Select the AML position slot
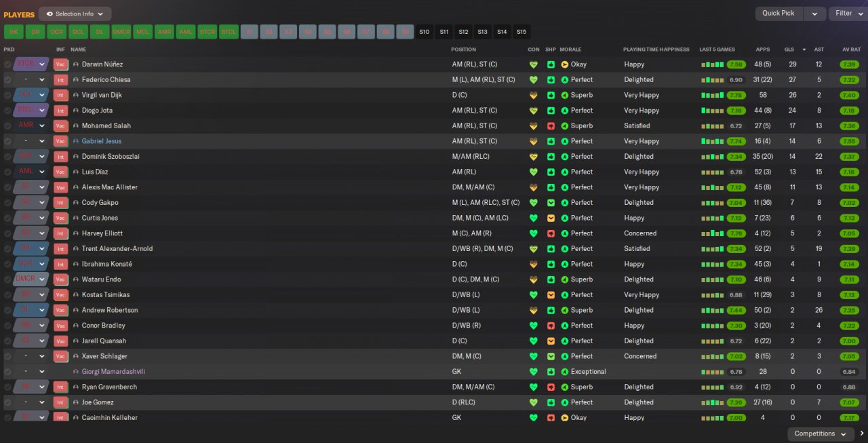Image resolution: width=868 pixels, height=443 pixels. 186,32
